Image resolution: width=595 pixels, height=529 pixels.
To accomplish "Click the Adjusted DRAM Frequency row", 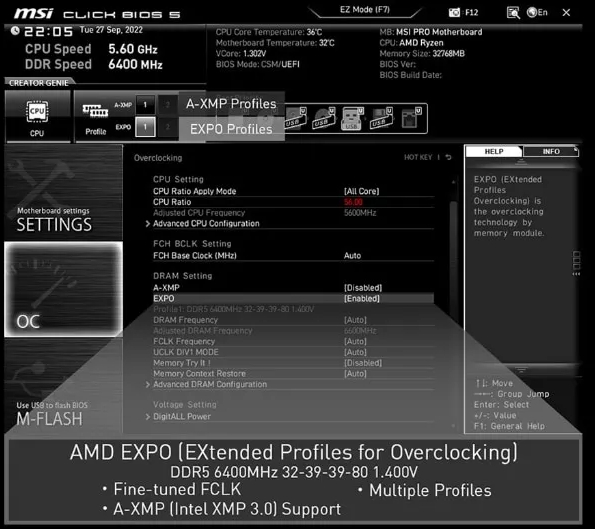I will [x=293, y=331].
